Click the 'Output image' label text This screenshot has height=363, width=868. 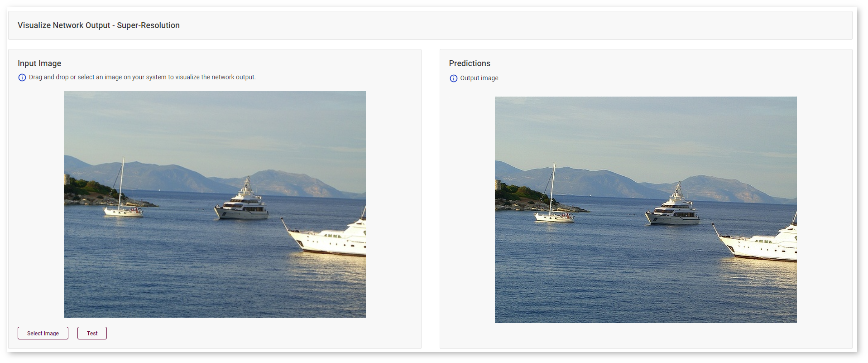479,78
